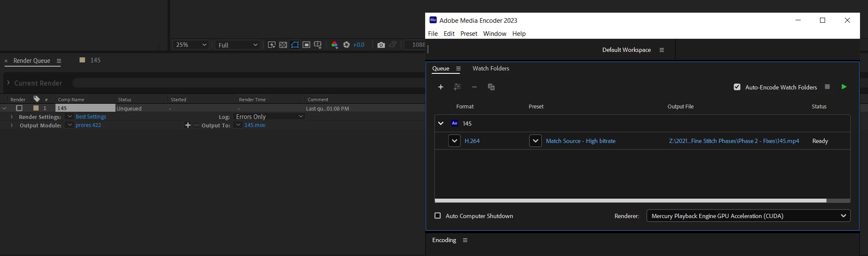Click the H.264 format link

coord(472,141)
